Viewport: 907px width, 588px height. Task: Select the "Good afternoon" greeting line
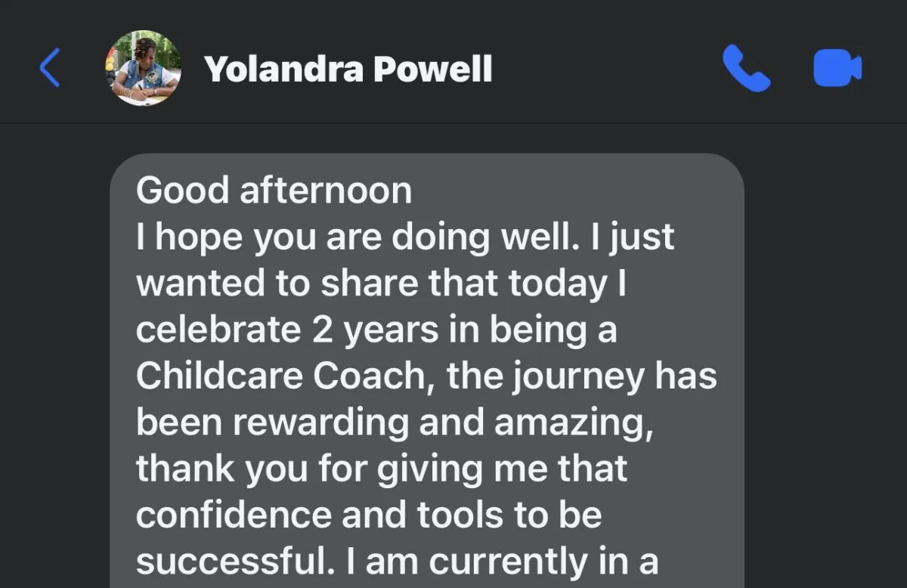coord(274,190)
